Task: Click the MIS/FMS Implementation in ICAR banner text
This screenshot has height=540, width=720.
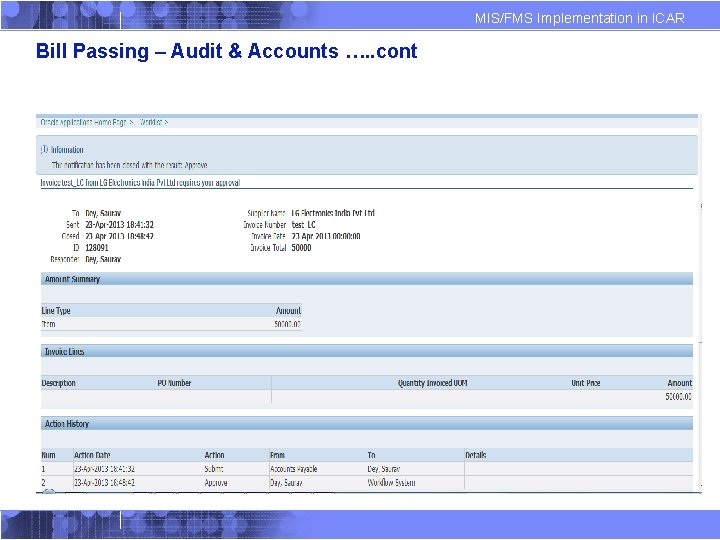Action: [x=579, y=18]
